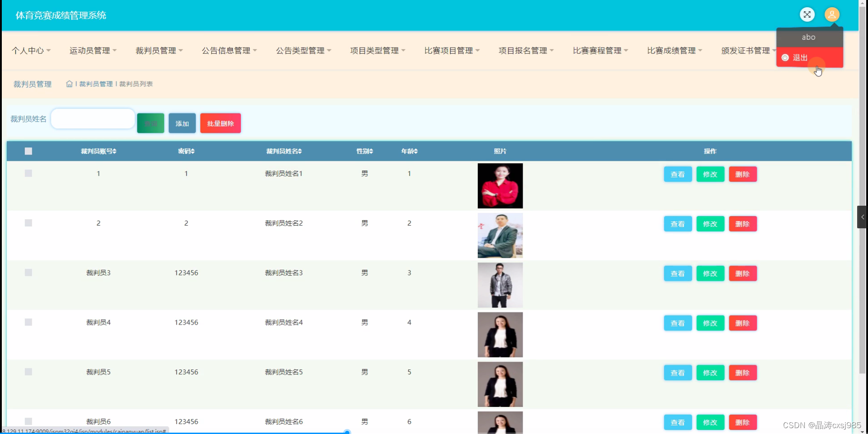Click 删除 in the 裁判员6 row
The height and width of the screenshot is (434, 868).
(x=743, y=422)
